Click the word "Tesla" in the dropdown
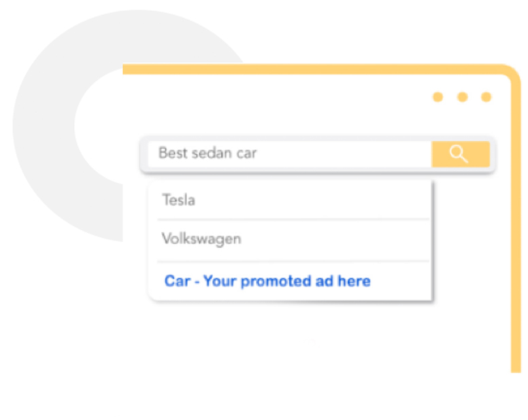Viewport: 528px width, 420px height. [x=178, y=200]
